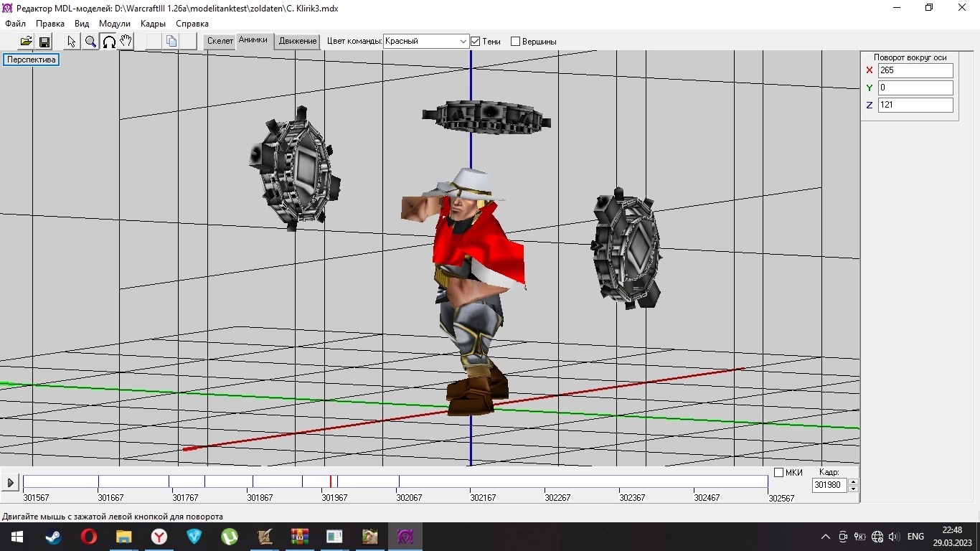Screen dimensions: 980x551
Task: Open a model file with the folder icon
Action: [x=26, y=42]
